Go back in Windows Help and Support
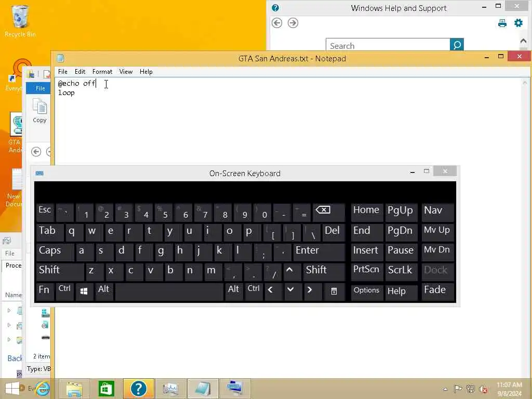 277,23
